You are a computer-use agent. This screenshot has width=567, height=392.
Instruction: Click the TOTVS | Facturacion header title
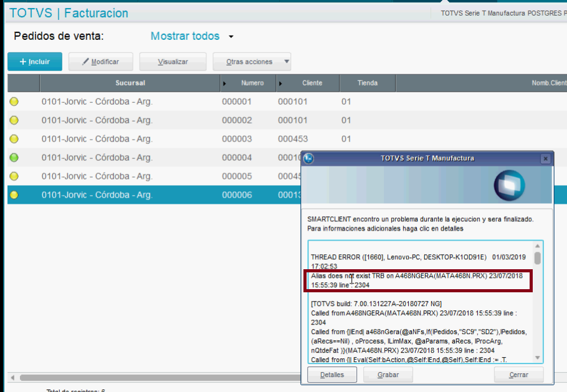click(69, 13)
